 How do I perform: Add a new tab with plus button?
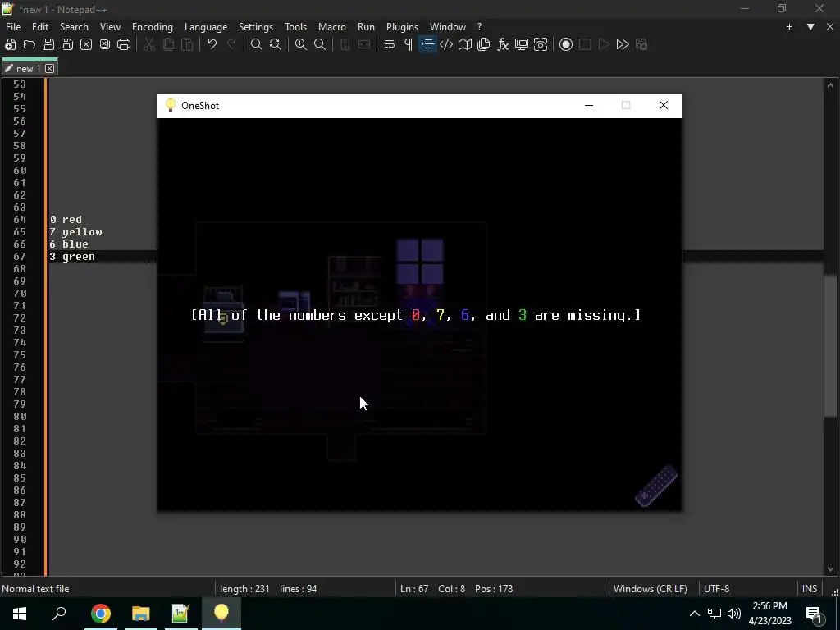789,27
